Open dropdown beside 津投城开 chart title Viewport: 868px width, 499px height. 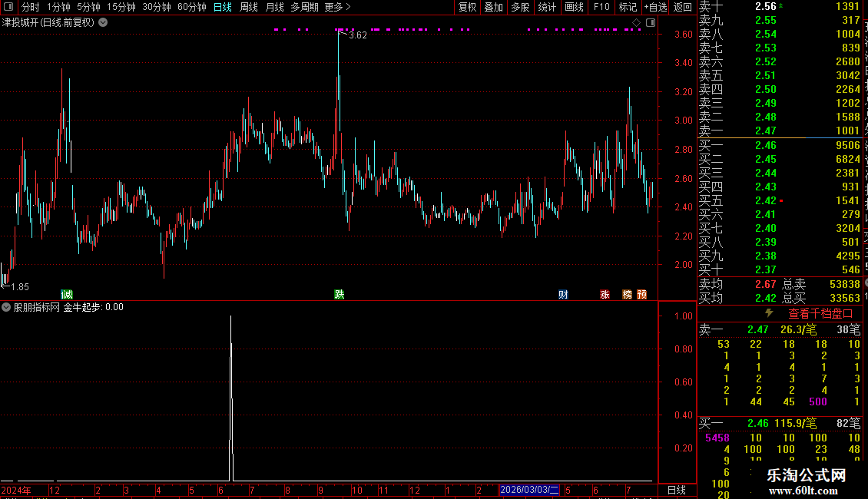(x=103, y=22)
